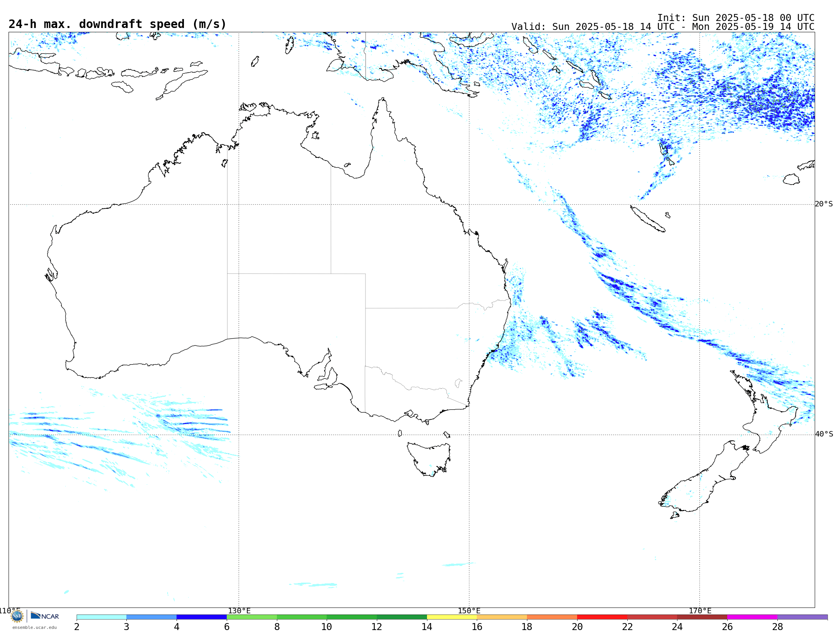Screen dimensions: 840x632
Task: Click the NSF logo icon
Action: (17, 616)
